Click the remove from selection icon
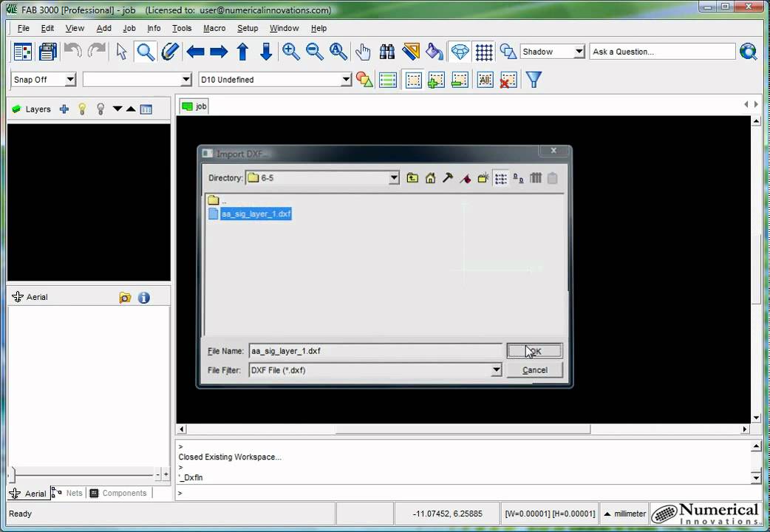Screen dimensions: 770x532 [x=460, y=80]
